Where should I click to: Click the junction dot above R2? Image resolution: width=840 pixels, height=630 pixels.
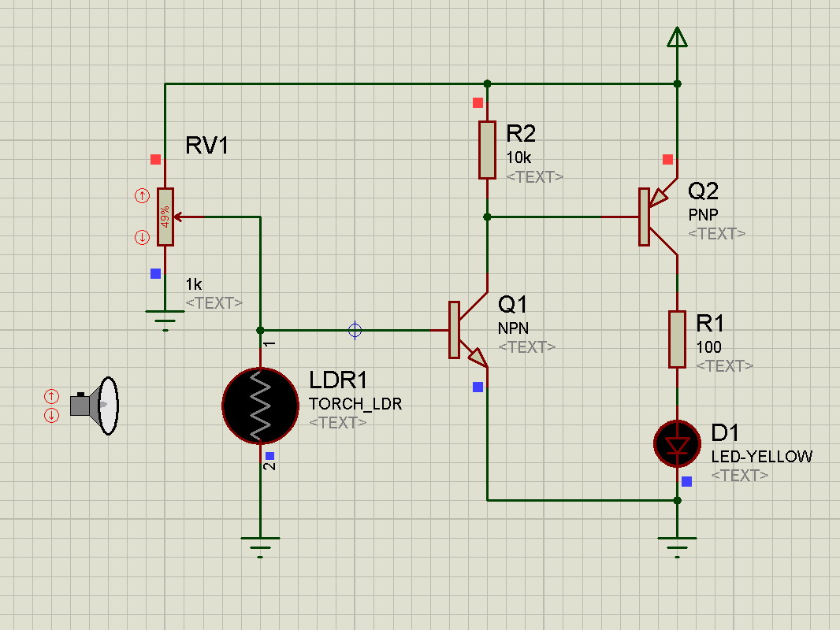(487, 84)
